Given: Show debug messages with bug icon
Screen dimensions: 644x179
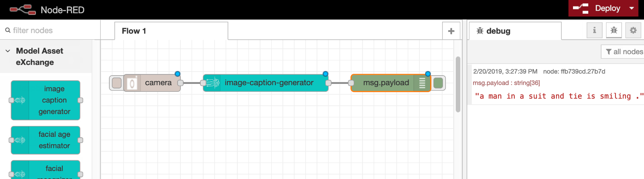Looking at the screenshot, I should pos(614,30).
